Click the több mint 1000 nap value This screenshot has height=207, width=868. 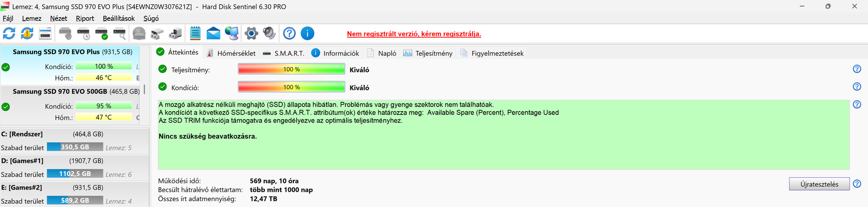click(281, 190)
